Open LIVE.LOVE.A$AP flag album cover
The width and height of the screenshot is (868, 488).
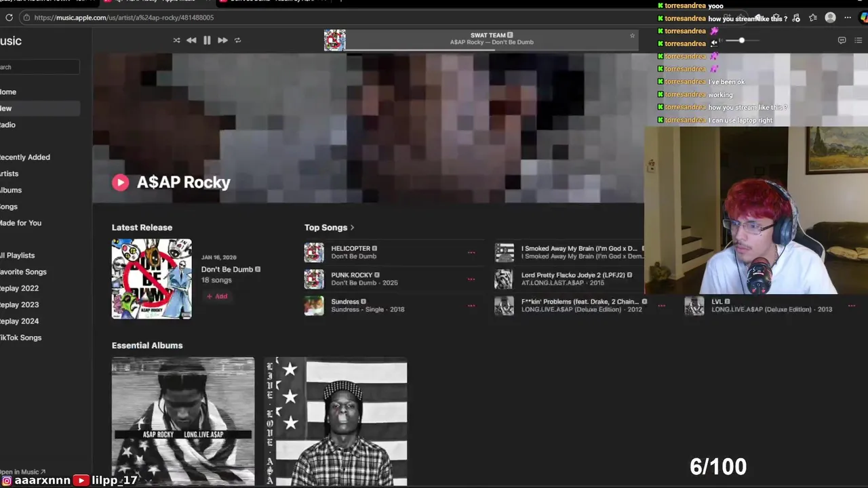(336, 422)
